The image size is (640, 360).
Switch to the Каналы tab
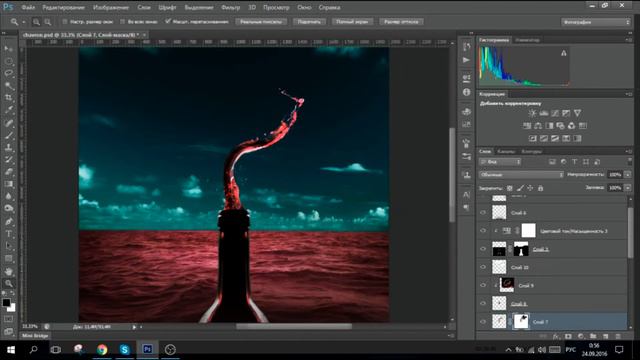(x=506, y=151)
